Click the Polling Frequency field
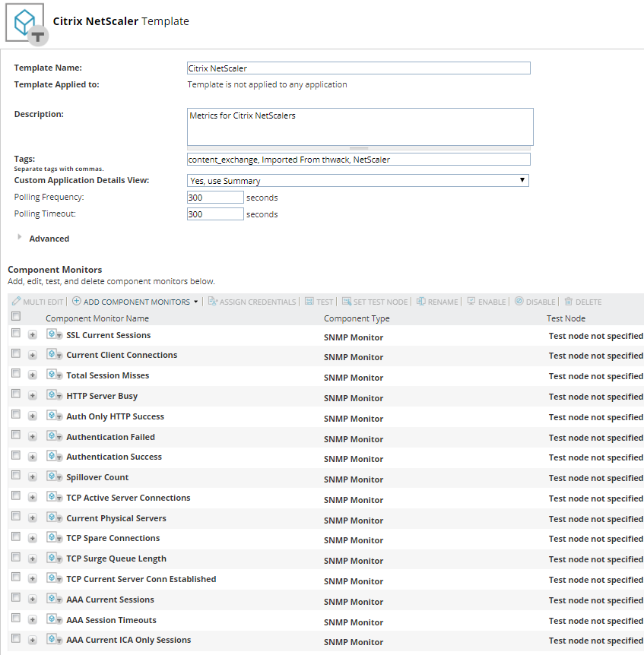644x655 pixels. coord(215,197)
